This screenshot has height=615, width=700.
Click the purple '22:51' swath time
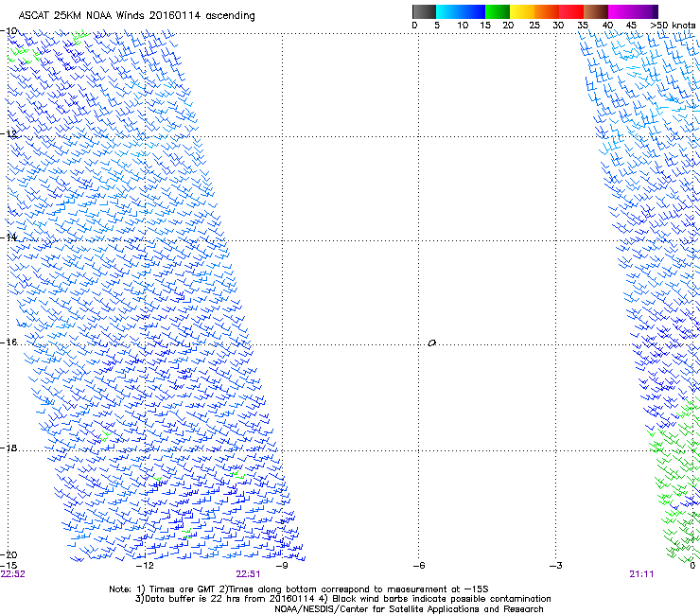(248, 574)
